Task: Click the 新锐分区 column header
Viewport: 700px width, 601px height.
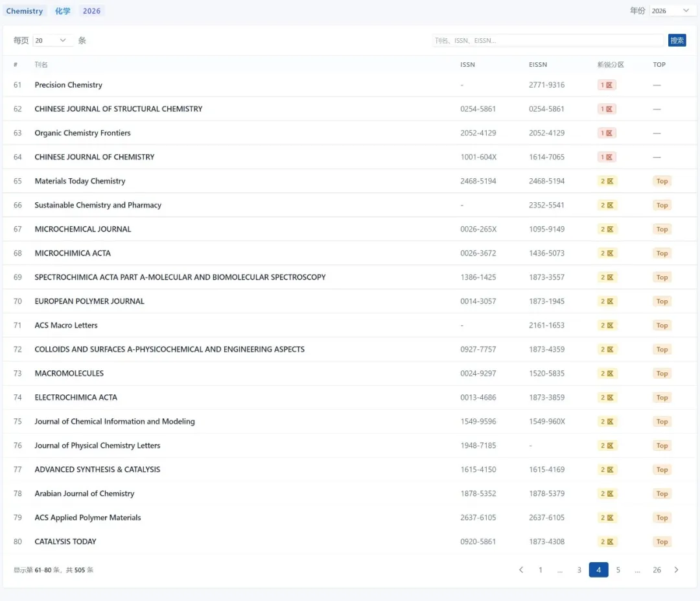Action: [x=611, y=65]
